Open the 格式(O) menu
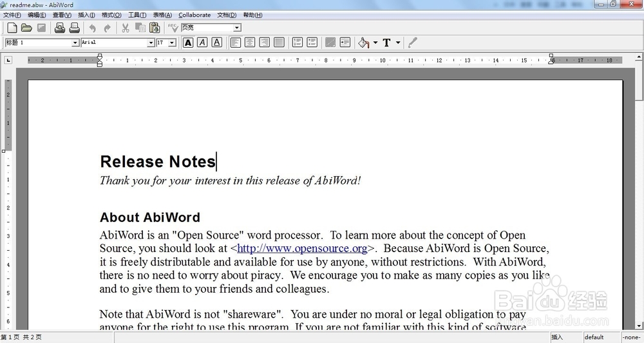This screenshot has height=343, width=644. click(111, 15)
